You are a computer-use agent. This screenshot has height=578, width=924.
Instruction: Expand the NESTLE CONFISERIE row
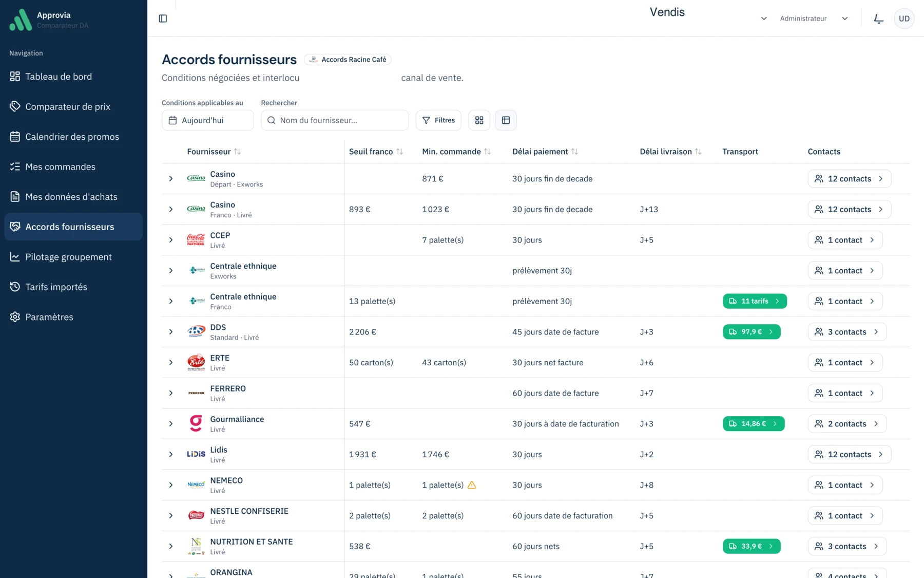171,515
